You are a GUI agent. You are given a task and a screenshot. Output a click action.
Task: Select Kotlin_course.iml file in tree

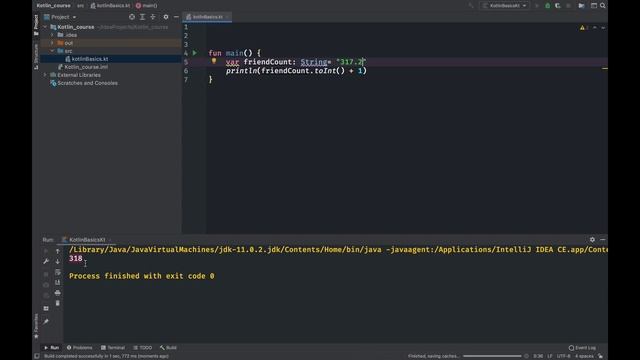pos(86,67)
